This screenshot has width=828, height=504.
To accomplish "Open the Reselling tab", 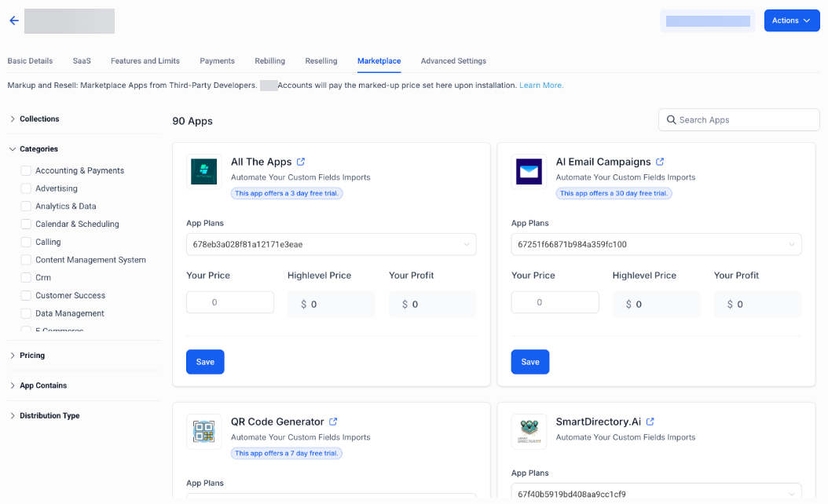I will (x=321, y=60).
